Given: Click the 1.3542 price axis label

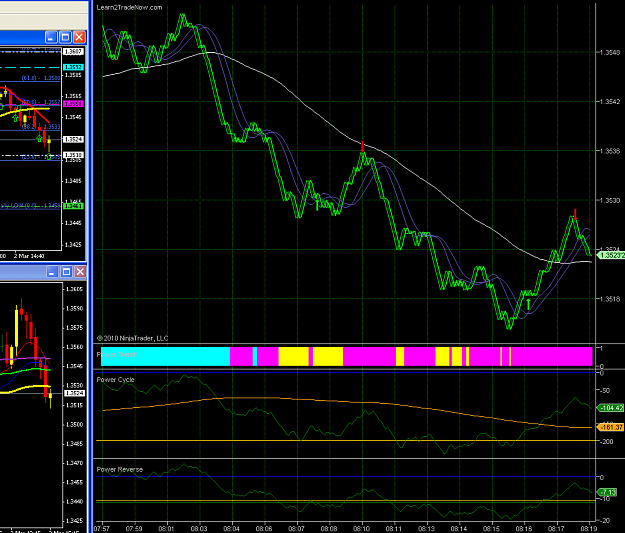Looking at the screenshot, I should (610, 102).
